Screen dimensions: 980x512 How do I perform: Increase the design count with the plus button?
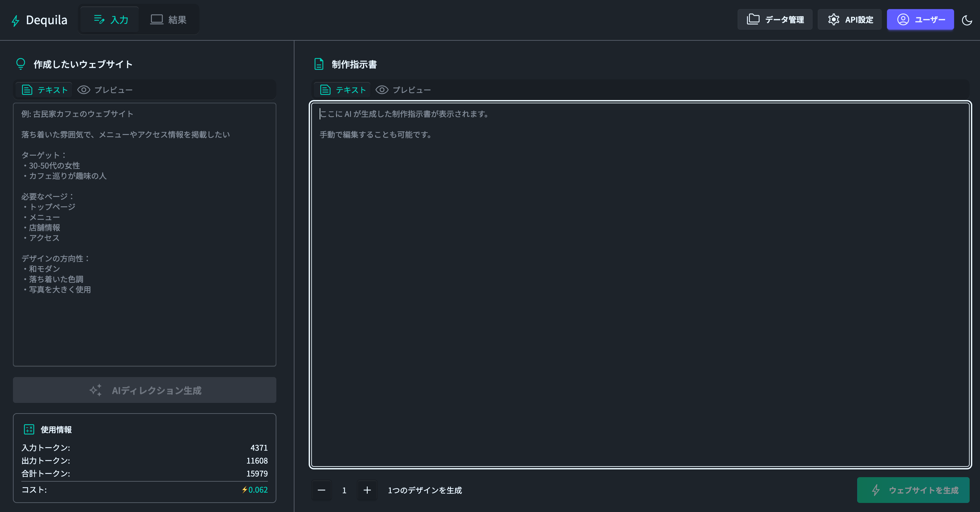tap(367, 490)
